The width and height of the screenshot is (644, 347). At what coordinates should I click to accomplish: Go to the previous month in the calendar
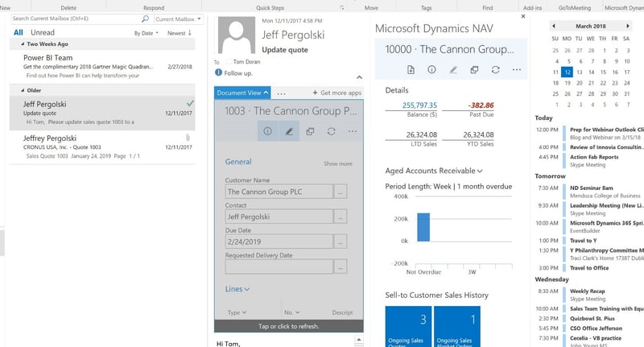click(554, 26)
